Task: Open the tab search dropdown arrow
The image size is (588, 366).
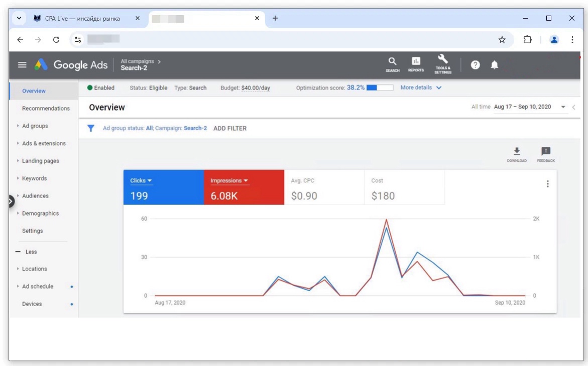Action: (19, 18)
